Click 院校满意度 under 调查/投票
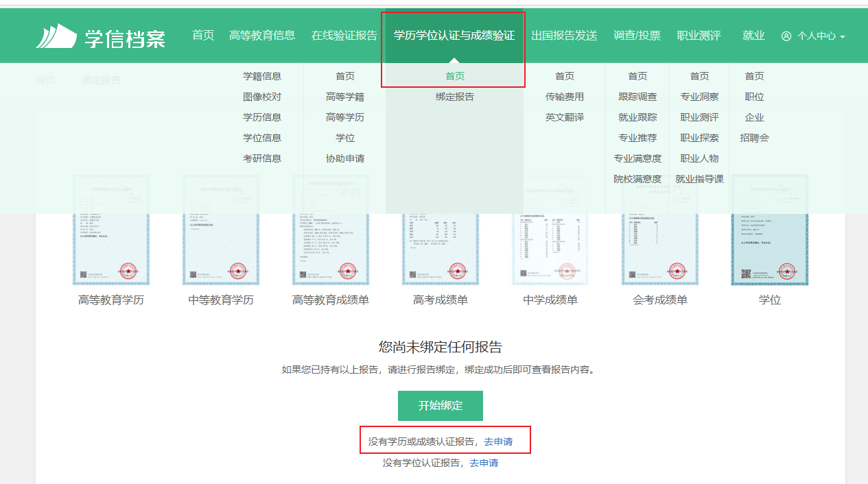 (637, 179)
